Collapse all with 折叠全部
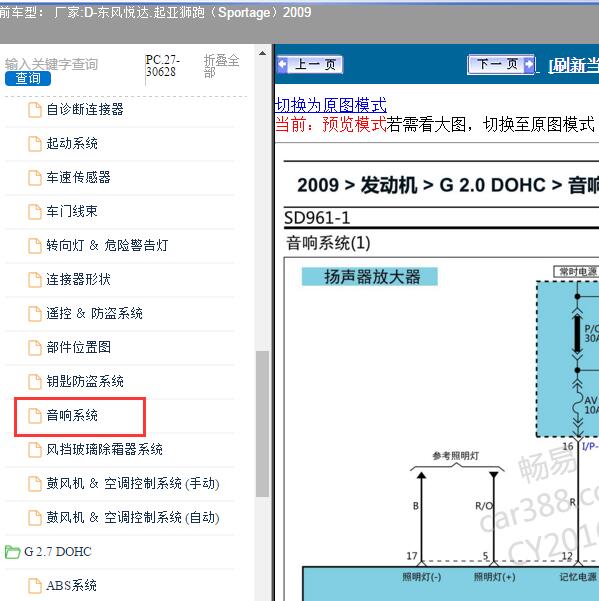This screenshot has width=599, height=601. coord(222,66)
